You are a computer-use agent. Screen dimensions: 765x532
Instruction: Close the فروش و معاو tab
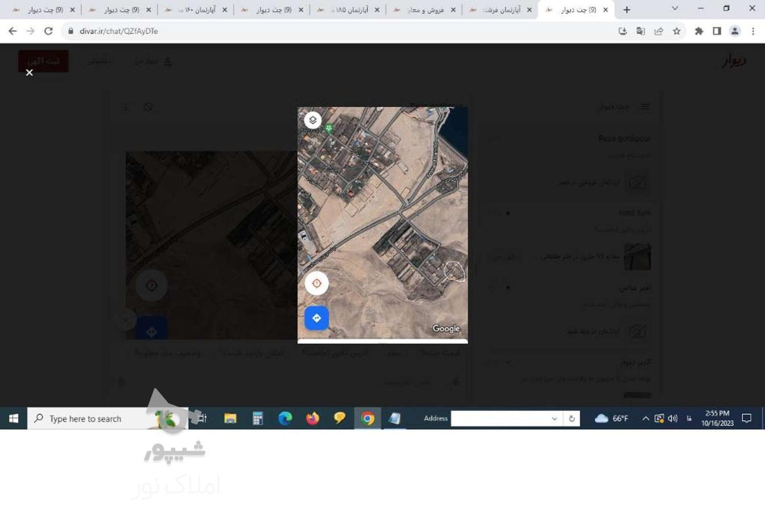pyautogui.click(x=453, y=10)
